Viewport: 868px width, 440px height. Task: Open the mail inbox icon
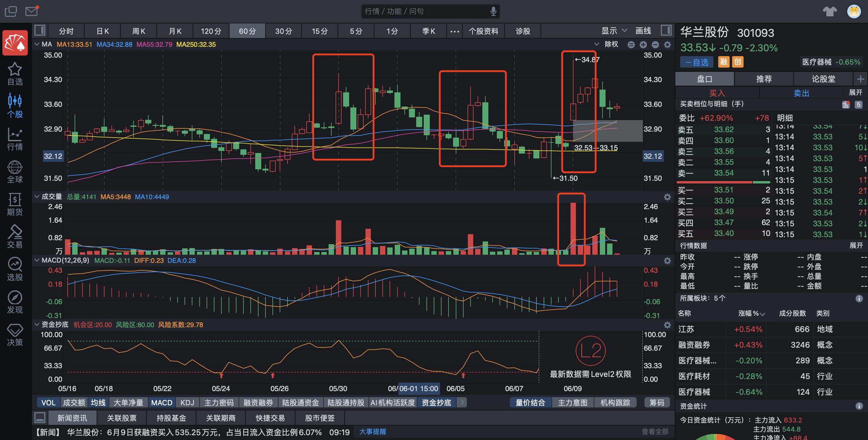pyautogui.click(x=32, y=11)
